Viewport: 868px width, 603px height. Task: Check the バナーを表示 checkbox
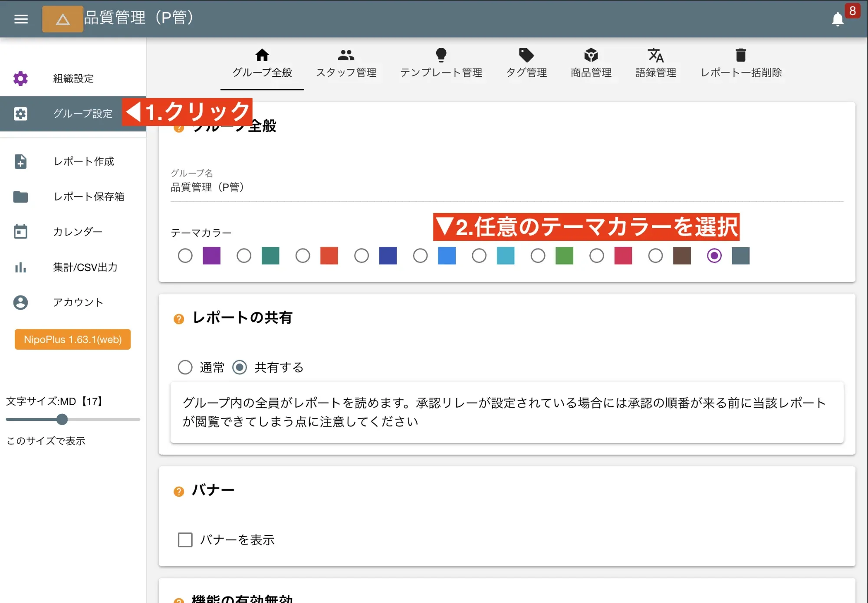[185, 540]
